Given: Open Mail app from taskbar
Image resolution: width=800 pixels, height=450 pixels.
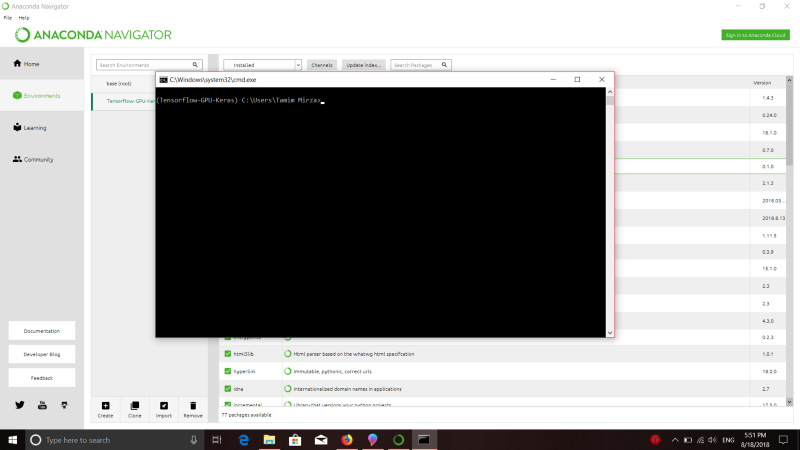Looking at the screenshot, I should coord(321,440).
